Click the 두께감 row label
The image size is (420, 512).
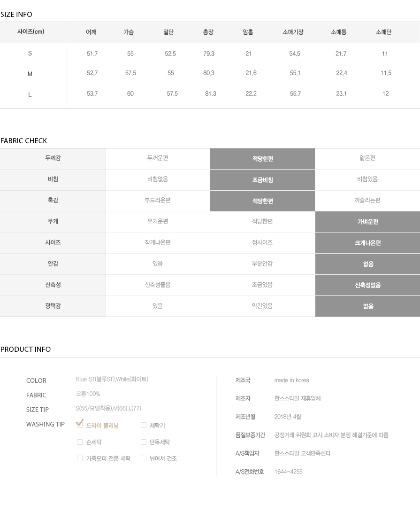pyautogui.click(x=53, y=158)
